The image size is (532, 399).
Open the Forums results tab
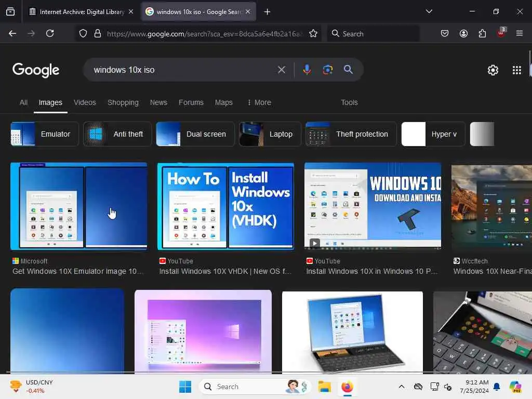click(191, 102)
